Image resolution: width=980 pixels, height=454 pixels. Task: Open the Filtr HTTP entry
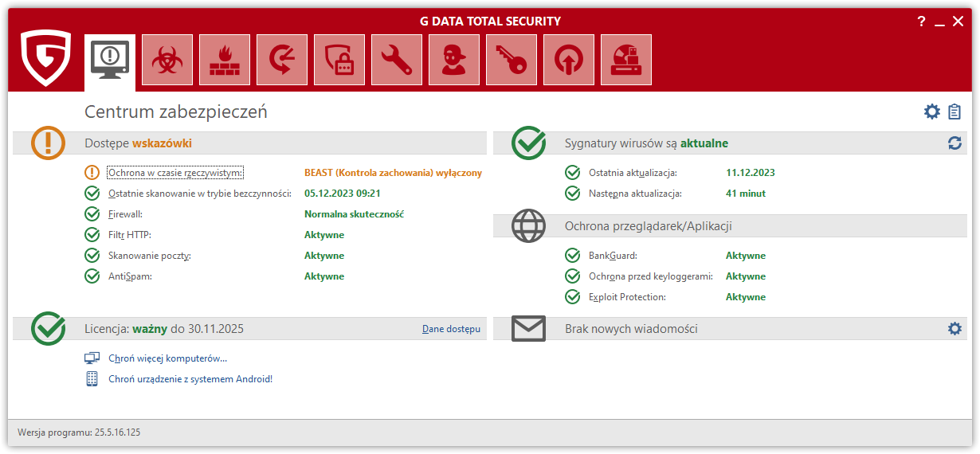click(130, 235)
